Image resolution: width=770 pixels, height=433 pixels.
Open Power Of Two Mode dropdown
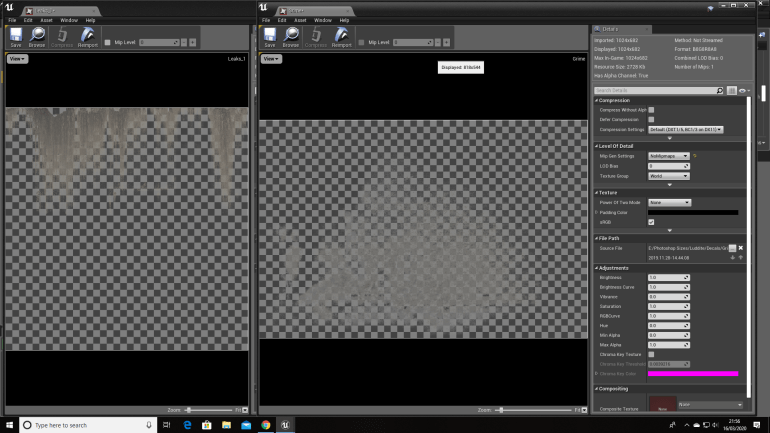point(669,202)
